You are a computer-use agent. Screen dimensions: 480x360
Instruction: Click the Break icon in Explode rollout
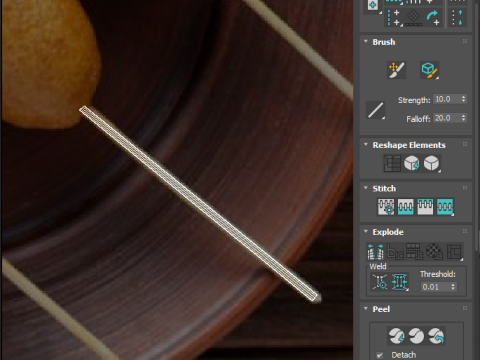point(375,252)
